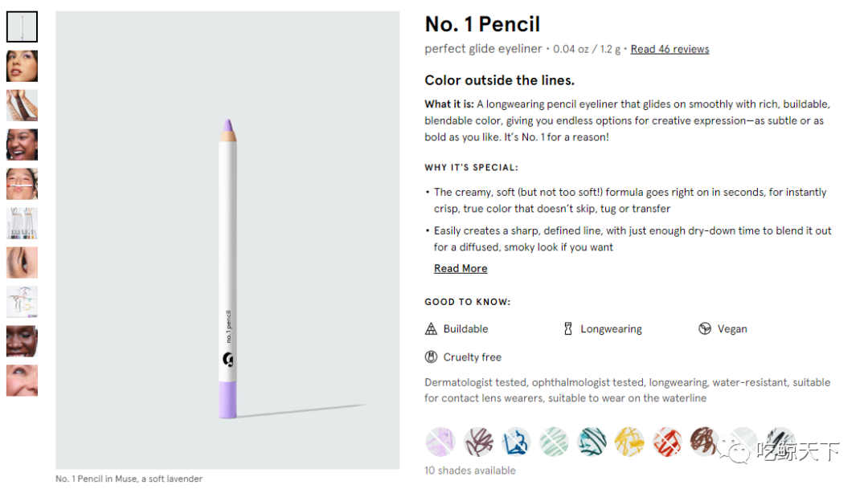Select the first white pencil thumbnail
The height and width of the screenshot is (489, 868).
coord(23,26)
